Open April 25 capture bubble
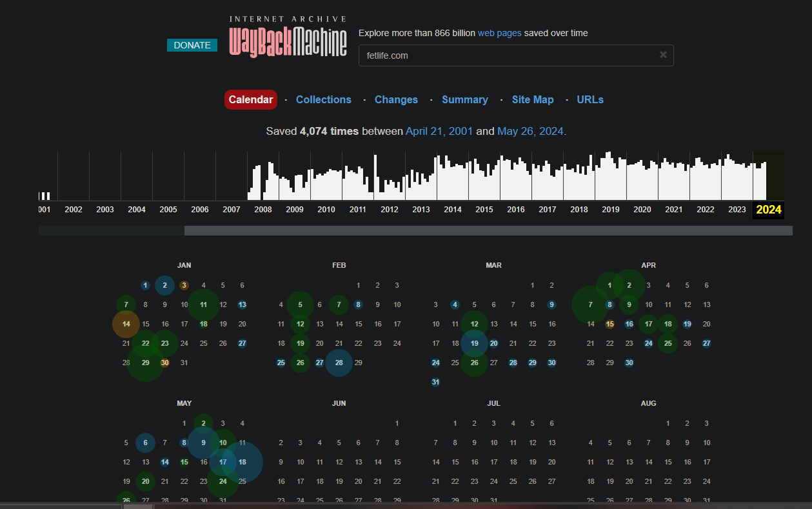 tap(668, 343)
